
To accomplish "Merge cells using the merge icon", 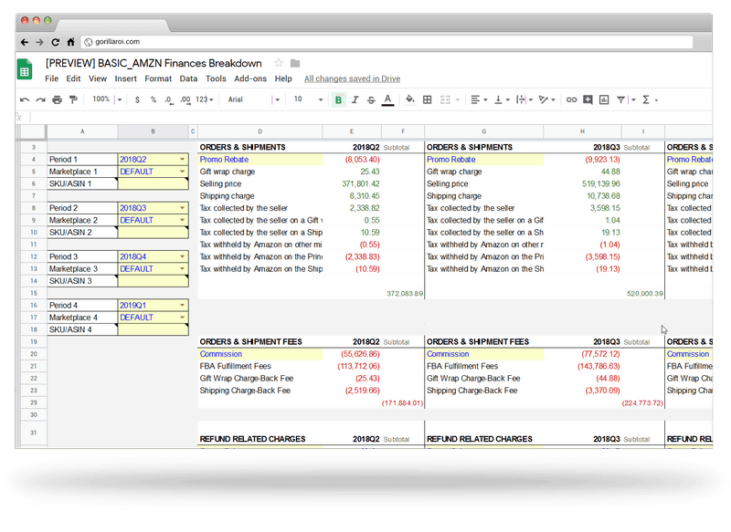I will (445, 100).
